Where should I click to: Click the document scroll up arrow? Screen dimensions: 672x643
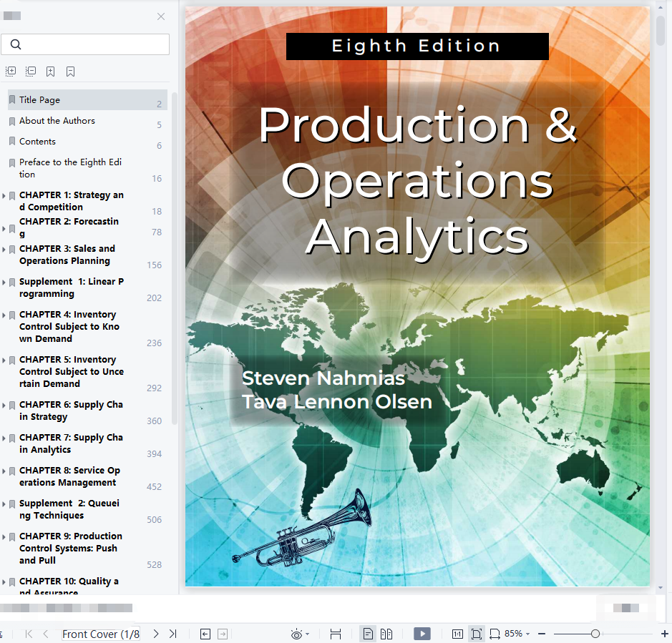click(x=661, y=6)
